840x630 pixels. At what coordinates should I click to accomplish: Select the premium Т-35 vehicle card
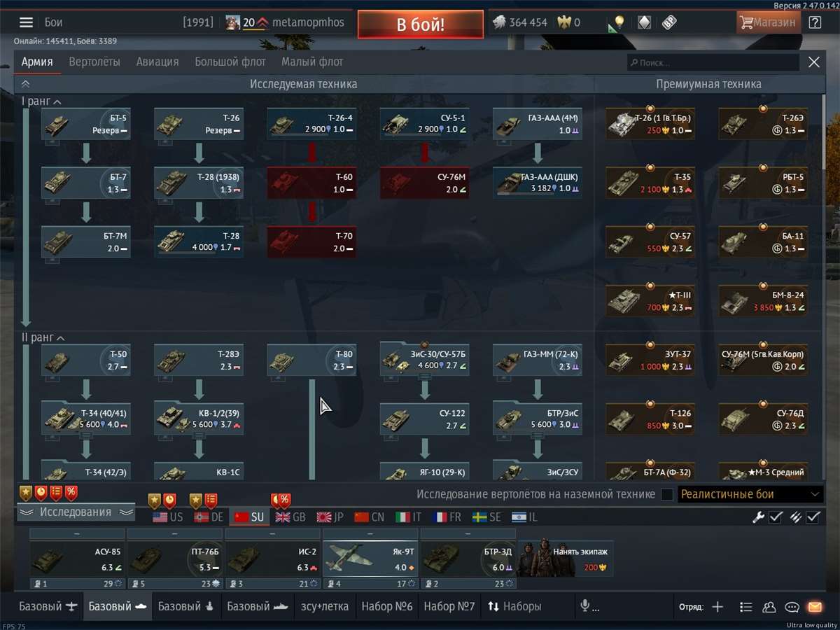click(650, 183)
